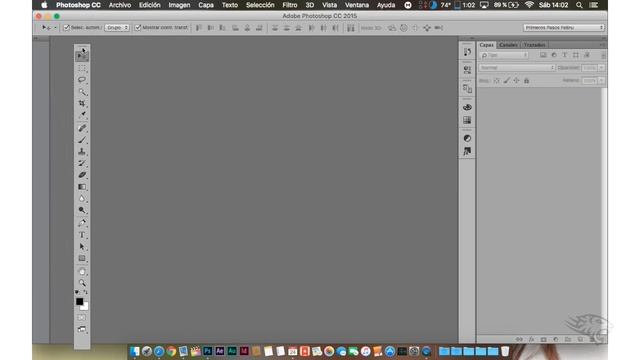Select the Eyedropper tool
The width and height of the screenshot is (640, 360).
pyautogui.click(x=82, y=115)
